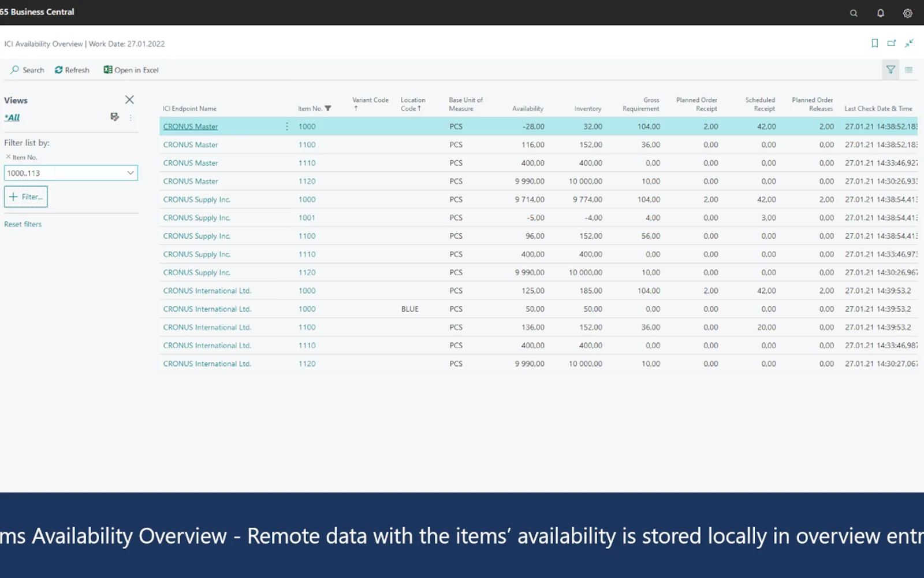Select the BLUE location code cell

pos(410,309)
